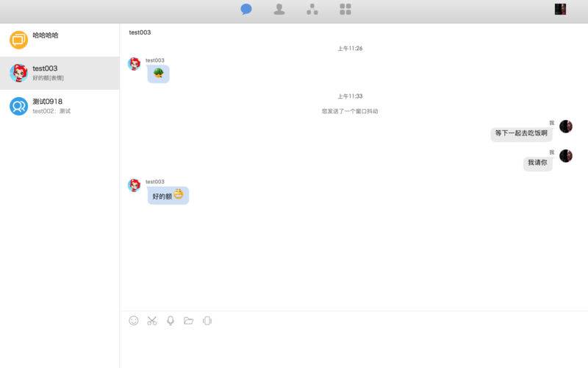Open the organization structure icon

coord(312,10)
